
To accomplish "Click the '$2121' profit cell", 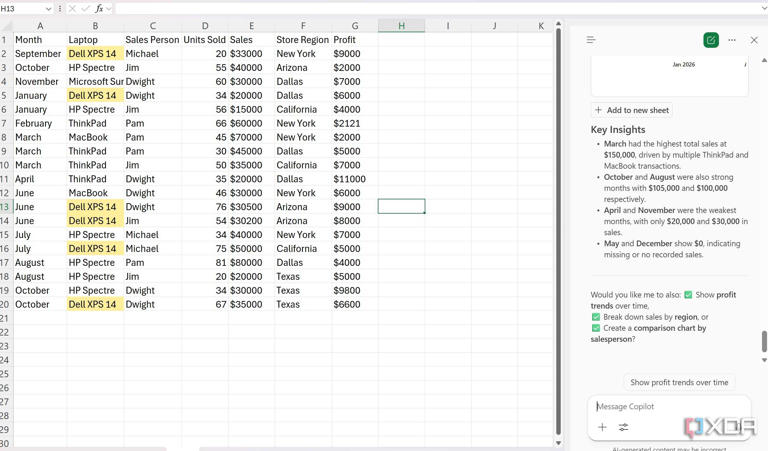I will [355, 123].
